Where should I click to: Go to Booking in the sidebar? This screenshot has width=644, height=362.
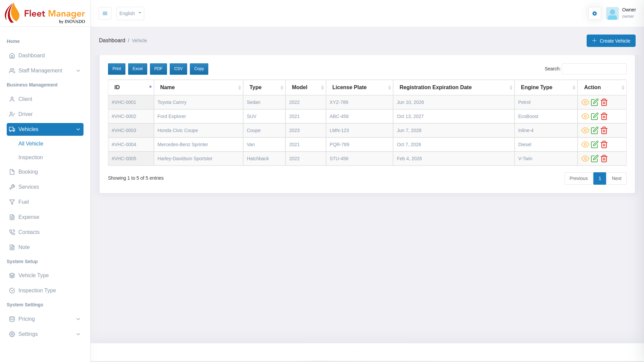pos(28,172)
